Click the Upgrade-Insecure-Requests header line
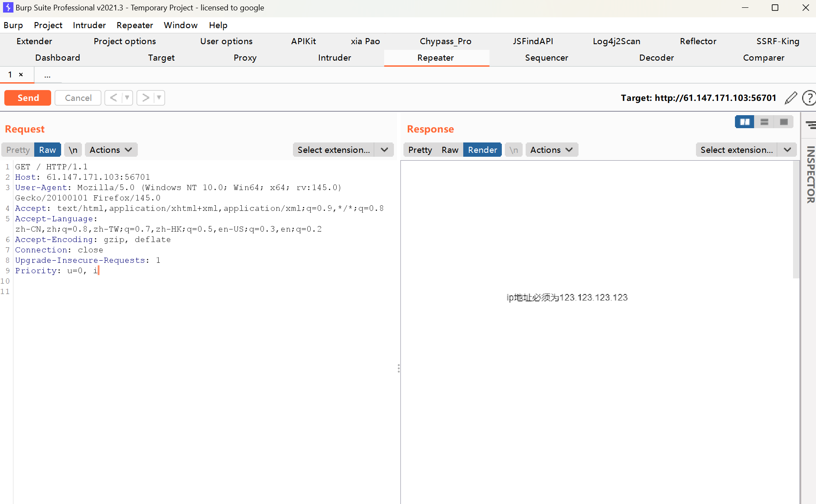 click(x=88, y=260)
